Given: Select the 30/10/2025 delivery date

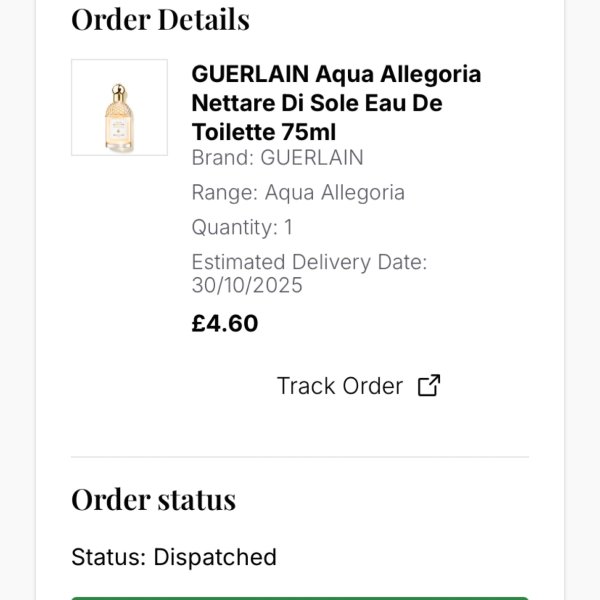Looking at the screenshot, I should click(247, 286).
